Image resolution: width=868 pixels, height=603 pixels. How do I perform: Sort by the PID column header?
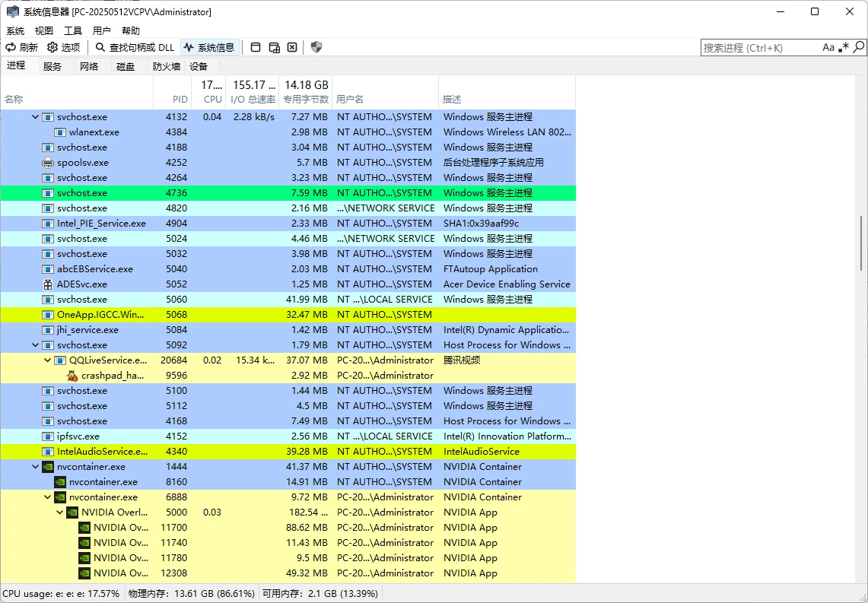pyautogui.click(x=172, y=92)
